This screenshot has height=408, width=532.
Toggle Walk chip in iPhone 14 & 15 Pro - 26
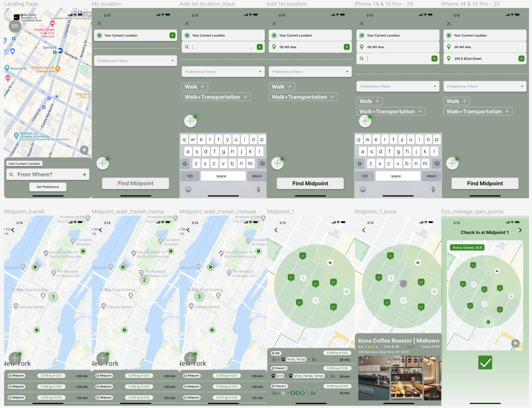(x=369, y=101)
